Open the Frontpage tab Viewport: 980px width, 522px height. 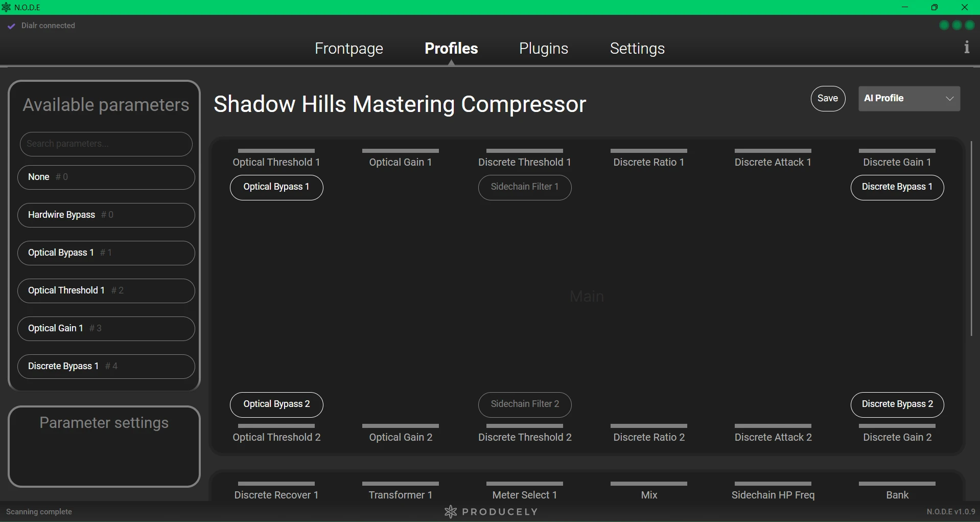coord(349,49)
